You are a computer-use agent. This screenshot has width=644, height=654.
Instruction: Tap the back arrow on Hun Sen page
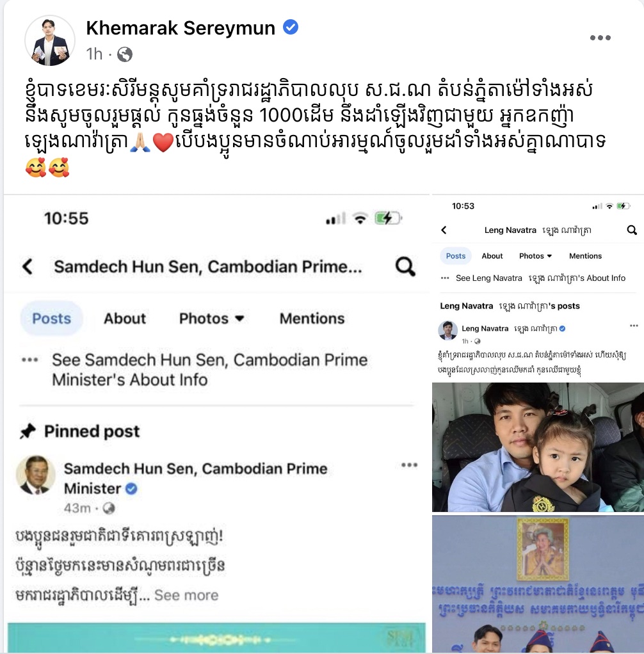(x=28, y=266)
